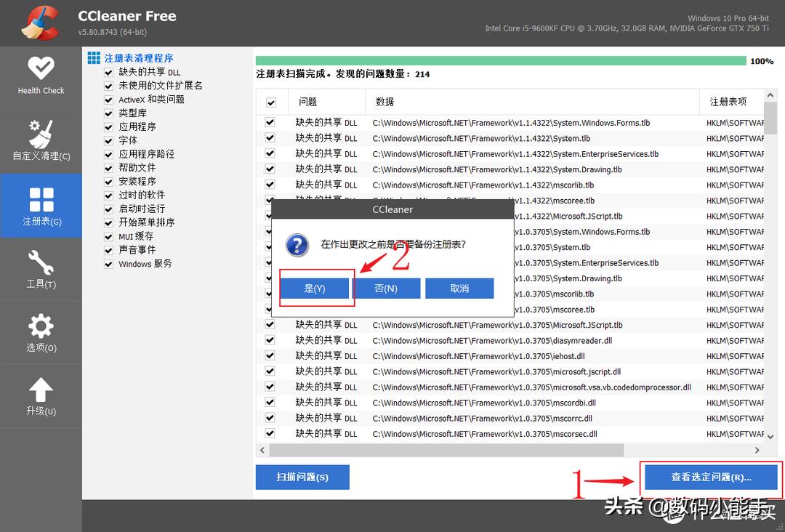Click the 否(N) button in the dialog

click(387, 288)
